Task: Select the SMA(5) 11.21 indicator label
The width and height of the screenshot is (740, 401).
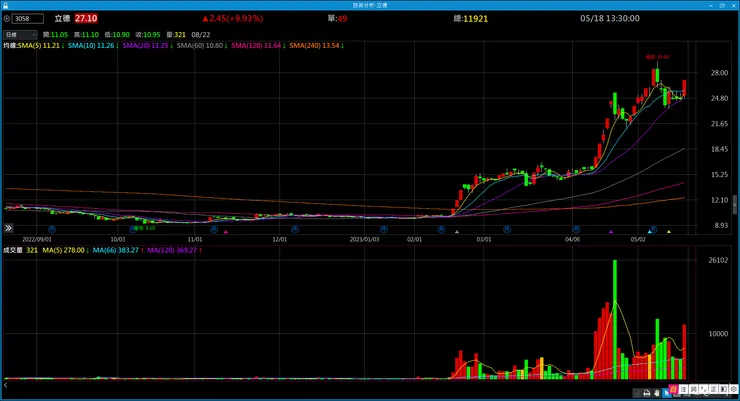Action: [41, 46]
